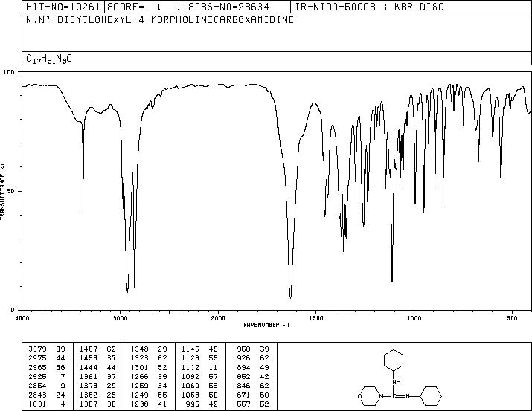Select peak table entry 1631

point(37,404)
